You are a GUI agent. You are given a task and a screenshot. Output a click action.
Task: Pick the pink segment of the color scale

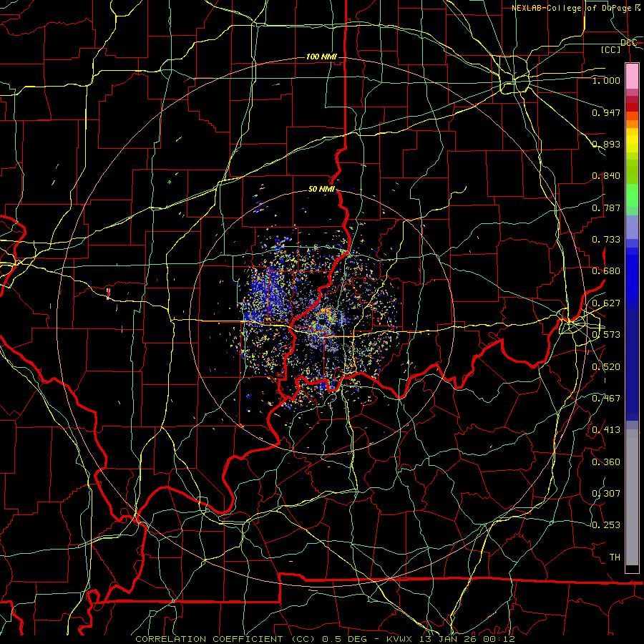pos(632,76)
